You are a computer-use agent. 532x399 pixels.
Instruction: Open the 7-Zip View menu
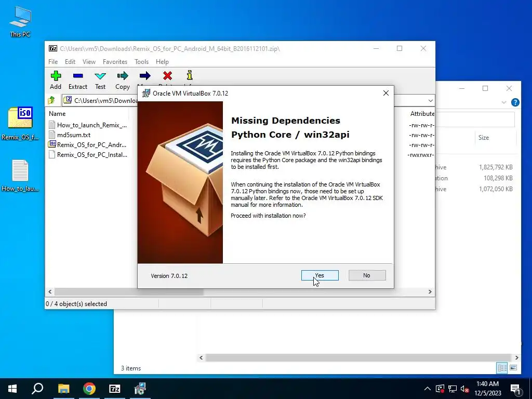pos(89,62)
